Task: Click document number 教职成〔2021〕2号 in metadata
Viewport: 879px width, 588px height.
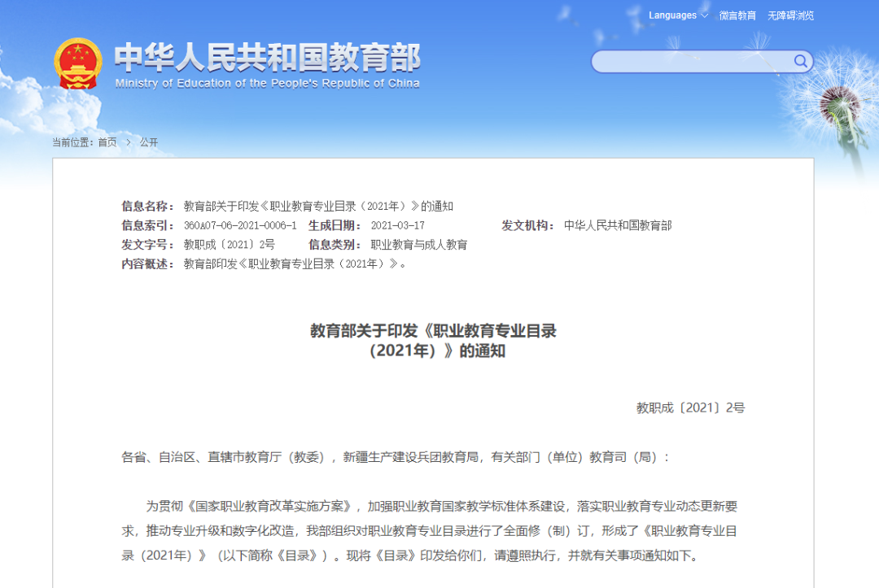Action: pos(230,245)
